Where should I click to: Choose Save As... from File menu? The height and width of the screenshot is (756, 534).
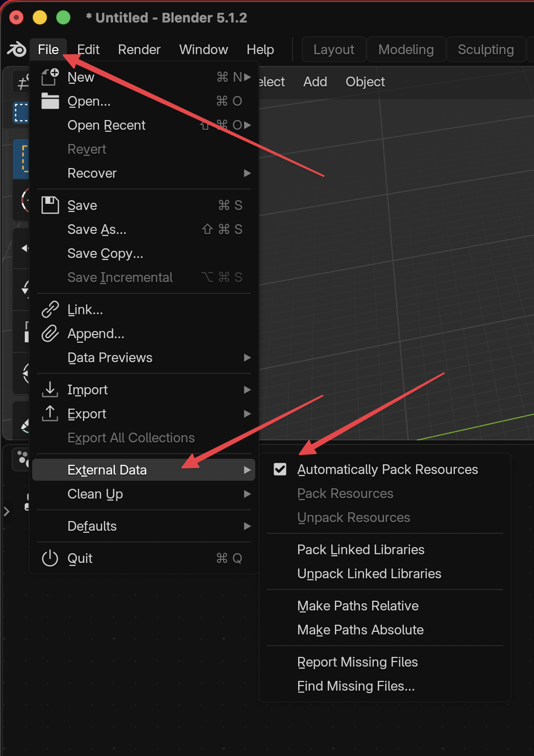point(144,229)
